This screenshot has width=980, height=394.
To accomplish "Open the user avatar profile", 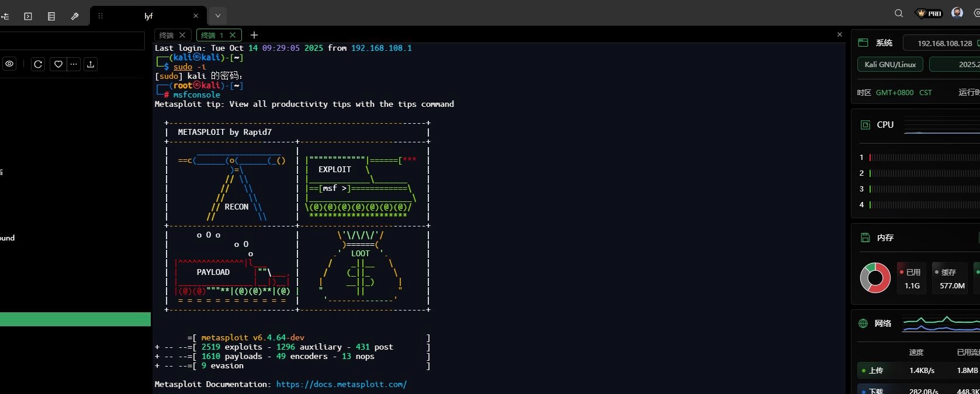I will (957, 13).
